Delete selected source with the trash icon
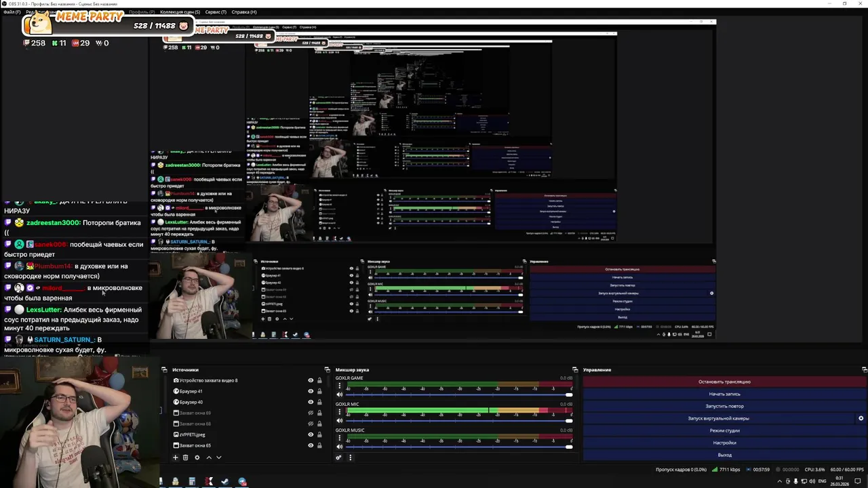The width and height of the screenshot is (868, 488). (185, 457)
